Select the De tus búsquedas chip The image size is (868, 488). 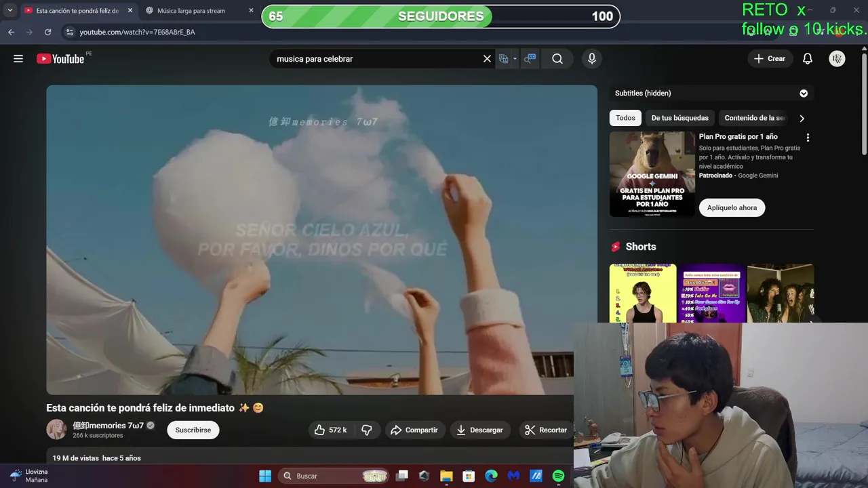(679, 118)
